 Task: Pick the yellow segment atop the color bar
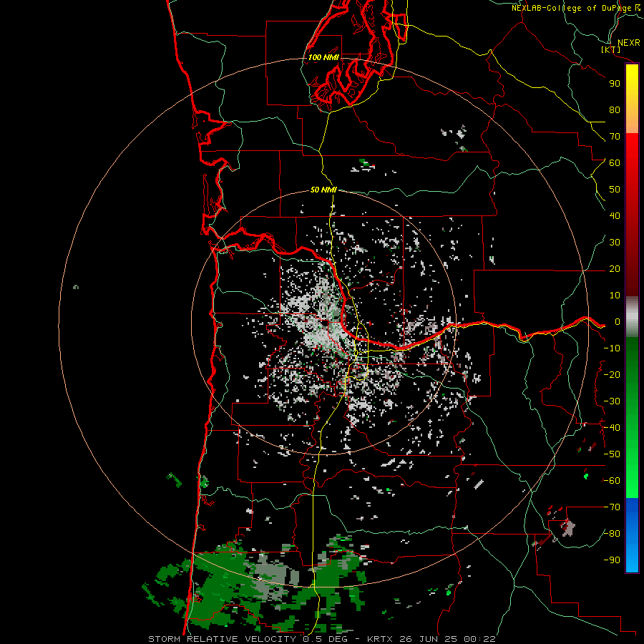point(632,99)
